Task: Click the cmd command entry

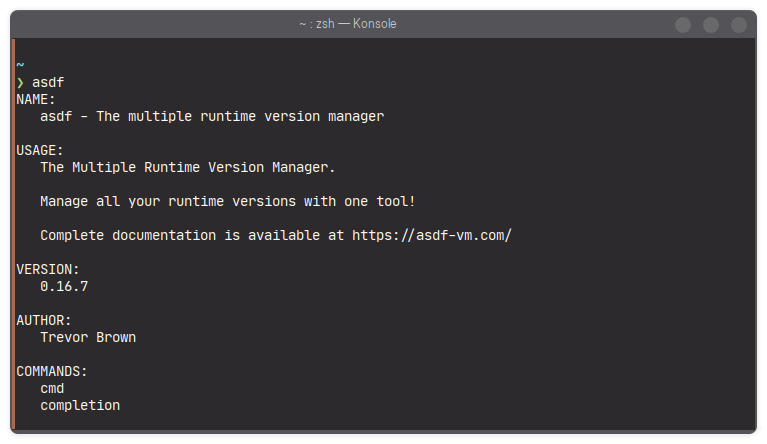Action: pyautogui.click(x=52, y=388)
